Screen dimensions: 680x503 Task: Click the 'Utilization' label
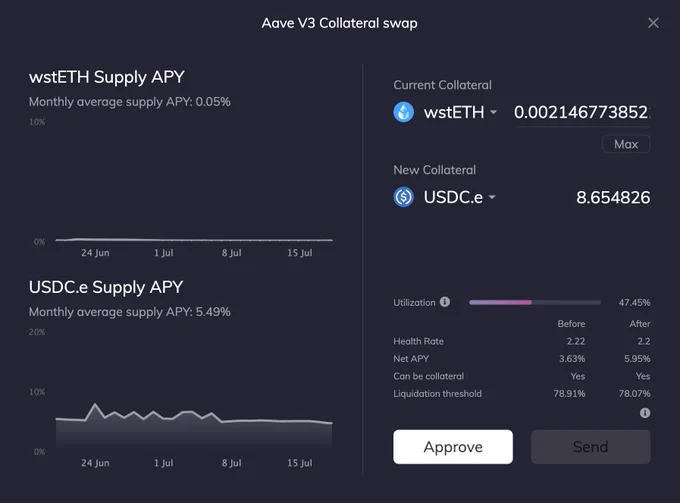pos(414,303)
